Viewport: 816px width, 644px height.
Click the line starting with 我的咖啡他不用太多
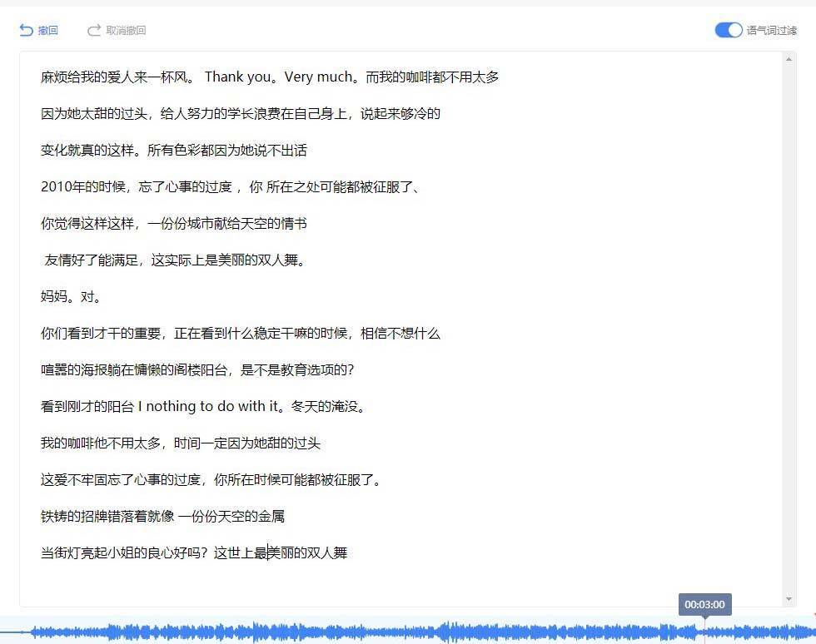[x=180, y=443]
